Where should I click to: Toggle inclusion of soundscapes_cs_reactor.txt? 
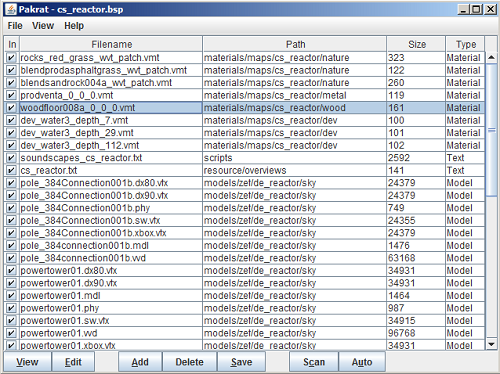pyautogui.click(x=11, y=158)
